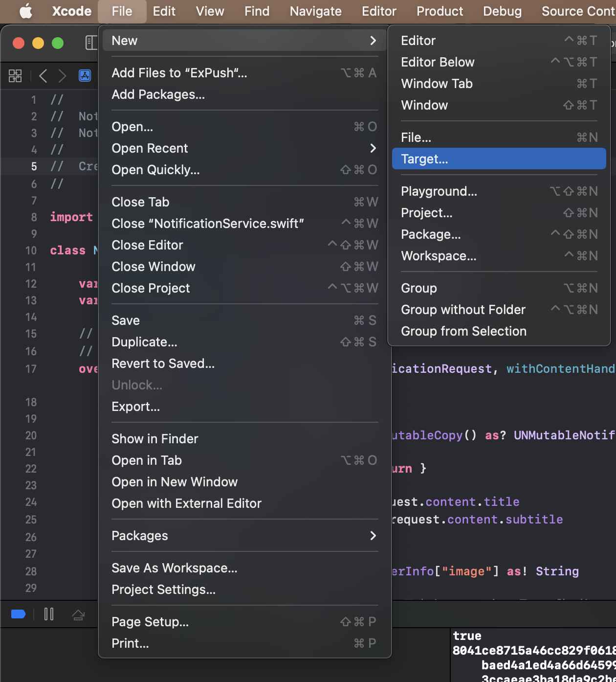Click line number 10 in gutter

coord(31,250)
